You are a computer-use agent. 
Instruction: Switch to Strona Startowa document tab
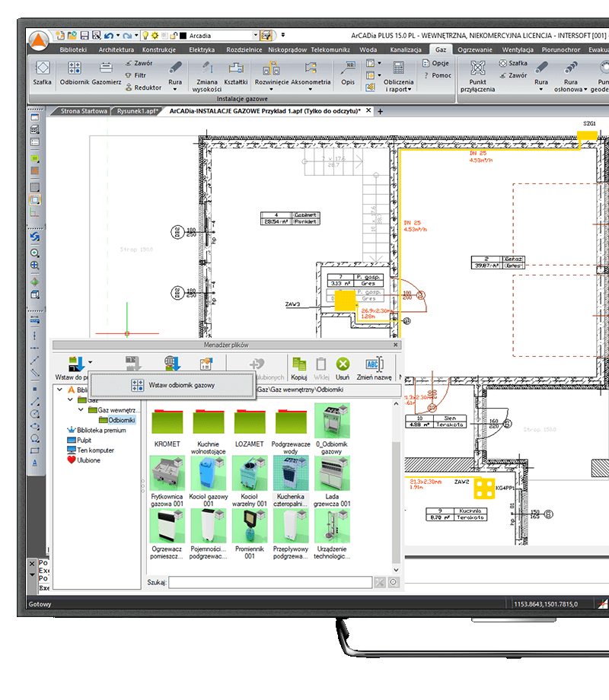click(x=84, y=111)
